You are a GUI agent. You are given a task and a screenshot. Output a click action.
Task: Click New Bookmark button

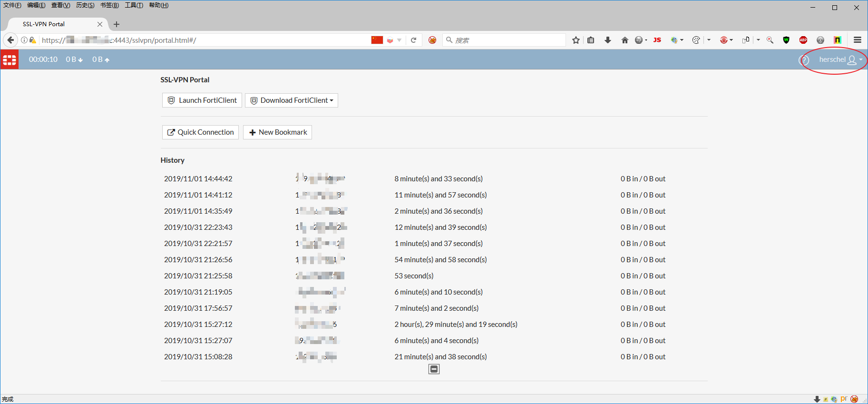278,132
